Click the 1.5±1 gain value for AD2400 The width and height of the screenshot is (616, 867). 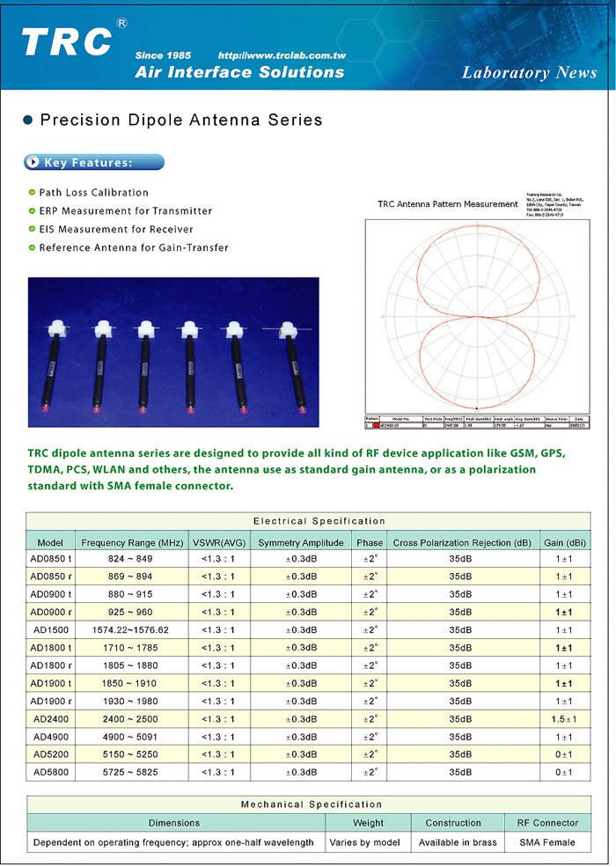[564, 719]
